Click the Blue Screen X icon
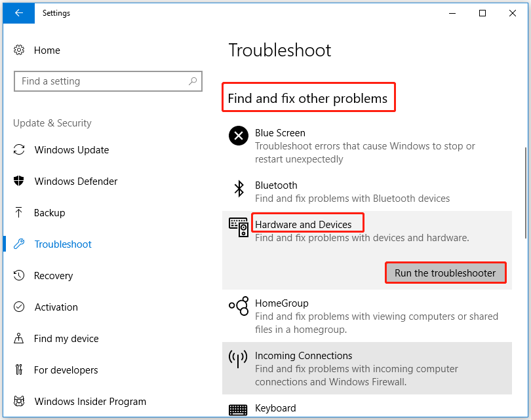Viewport: 531px width, 420px height. pos(238,136)
